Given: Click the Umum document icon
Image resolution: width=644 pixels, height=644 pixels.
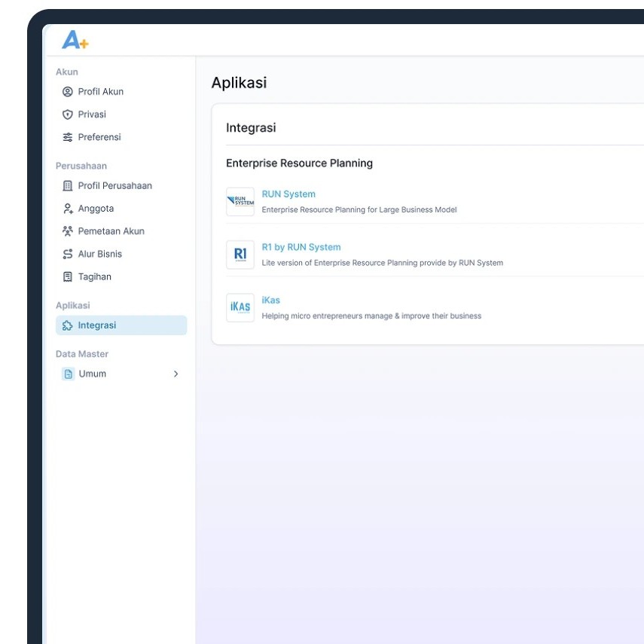Looking at the screenshot, I should [x=69, y=374].
